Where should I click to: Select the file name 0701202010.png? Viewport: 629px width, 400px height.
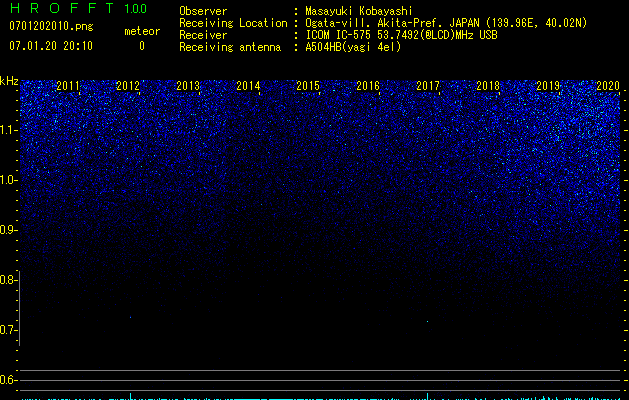(51, 27)
